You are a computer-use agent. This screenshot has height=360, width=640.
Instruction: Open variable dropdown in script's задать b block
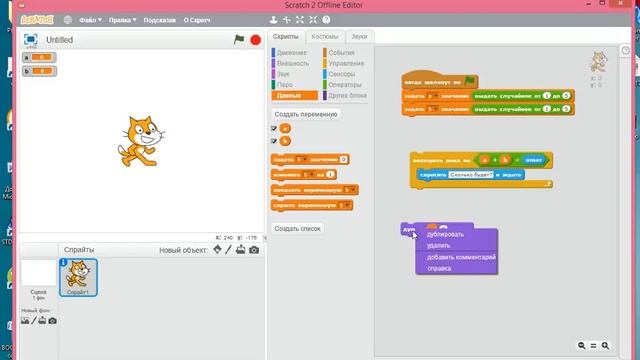[433, 109]
